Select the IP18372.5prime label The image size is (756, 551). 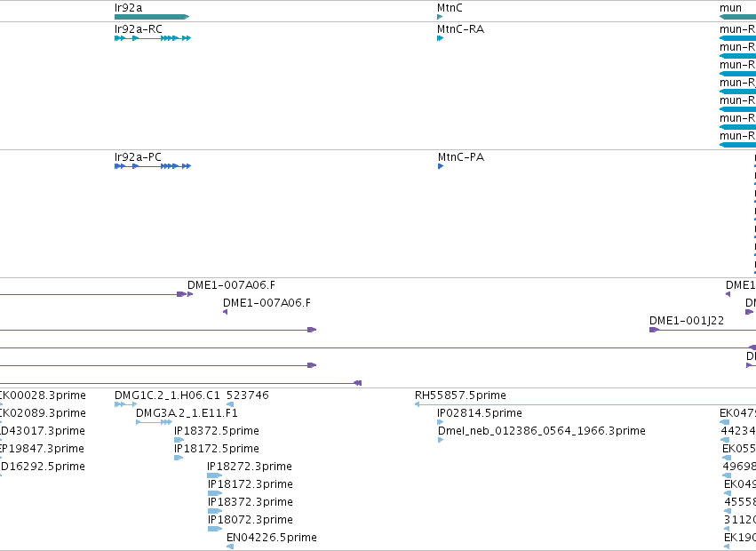click(217, 431)
